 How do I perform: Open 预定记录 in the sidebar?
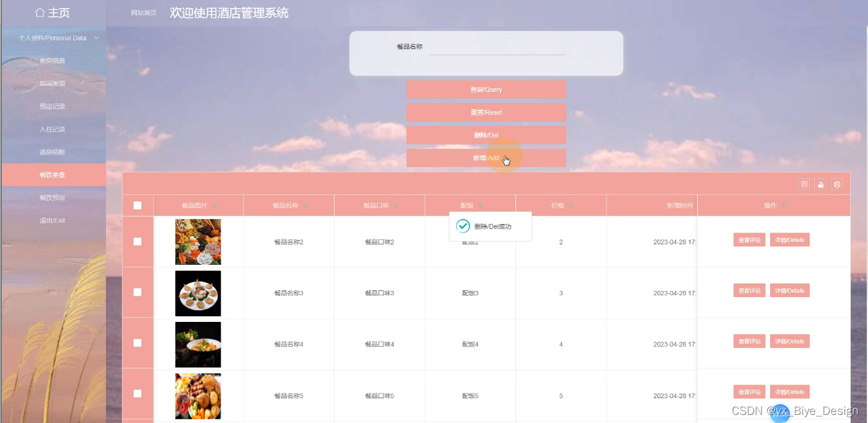point(53,107)
